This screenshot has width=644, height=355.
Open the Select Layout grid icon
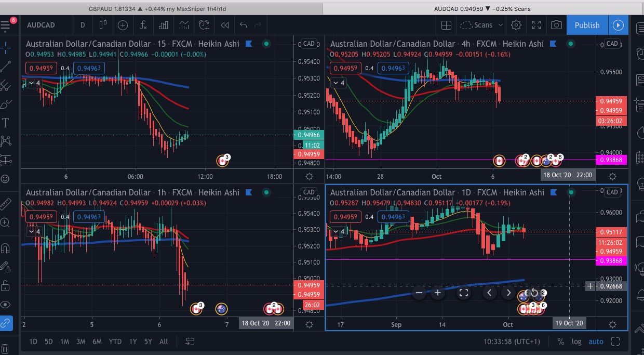(x=446, y=25)
